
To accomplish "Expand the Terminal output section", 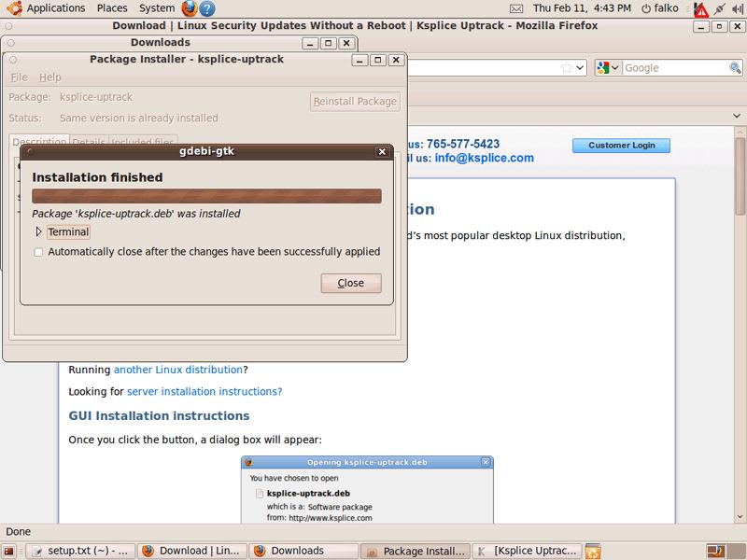I will pos(39,231).
